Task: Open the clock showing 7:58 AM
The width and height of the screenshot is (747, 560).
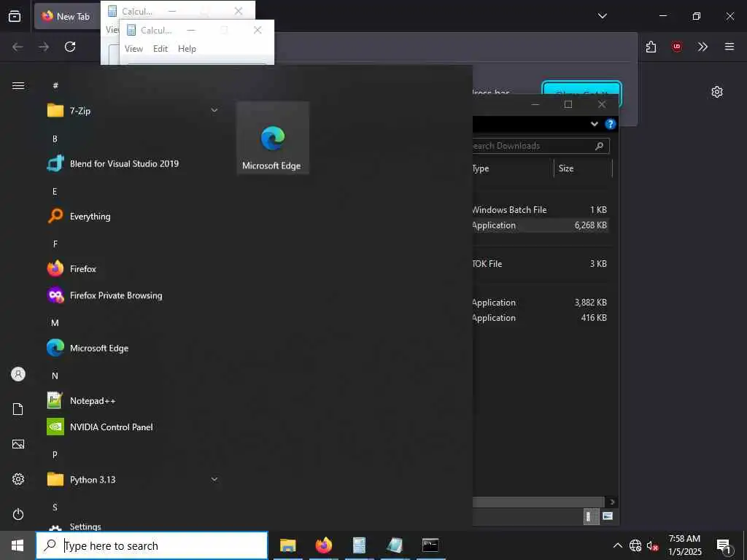Action: [x=684, y=545]
